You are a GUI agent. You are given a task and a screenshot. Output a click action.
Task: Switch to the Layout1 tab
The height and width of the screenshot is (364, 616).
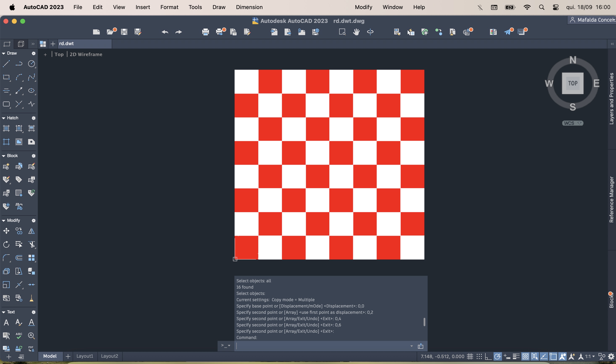point(85,356)
